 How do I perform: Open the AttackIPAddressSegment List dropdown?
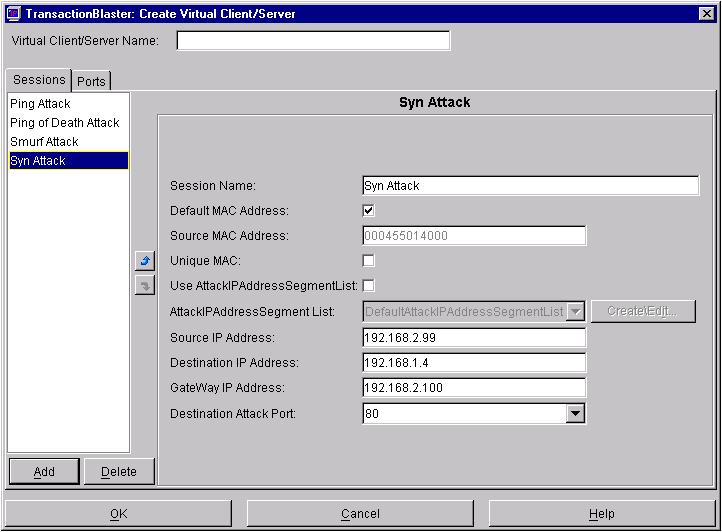(576, 312)
